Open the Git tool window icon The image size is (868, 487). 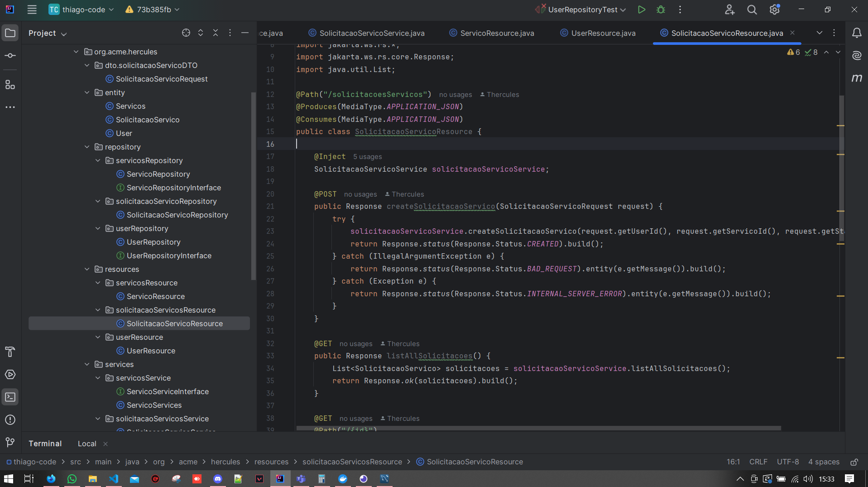coord(10,442)
